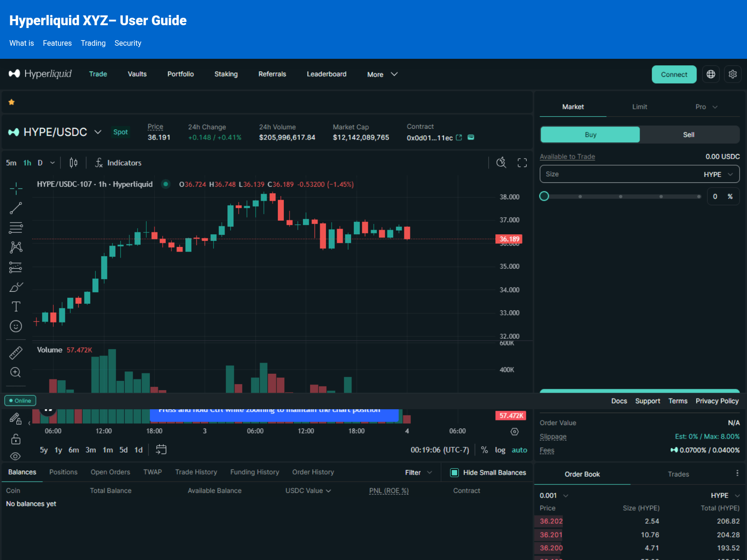Sort by USDC Value dropdown

pos(308,490)
